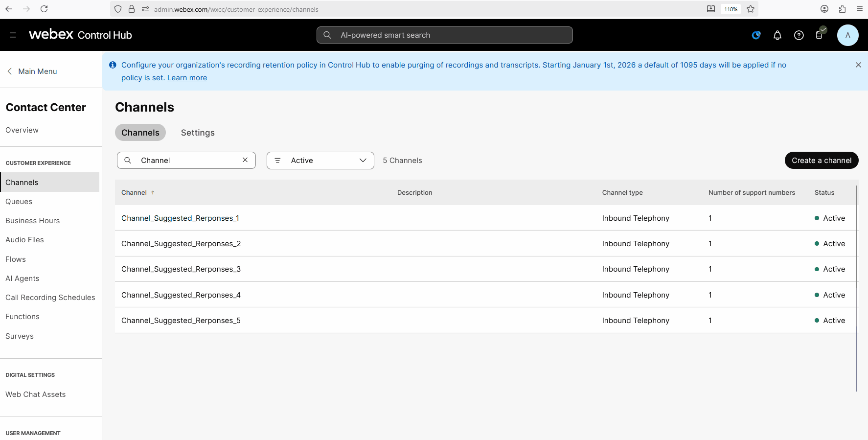Open the help question mark icon
This screenshot has height=440, width=868.
click(799, 35)
